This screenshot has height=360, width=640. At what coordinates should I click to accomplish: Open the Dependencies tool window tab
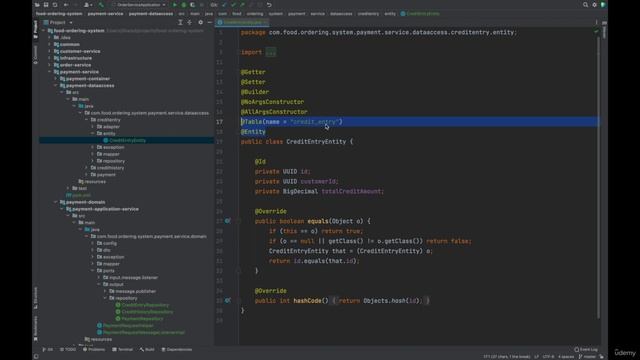point(177,349)
